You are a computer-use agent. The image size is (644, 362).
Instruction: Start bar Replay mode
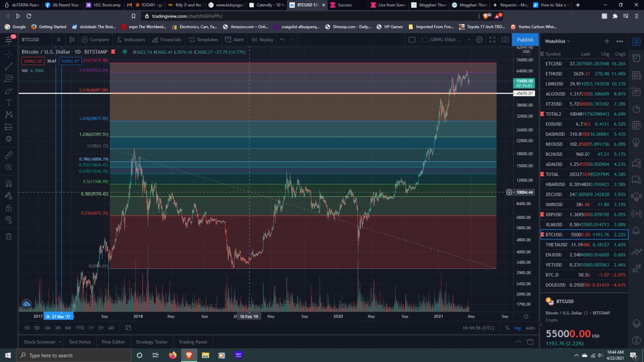(x=262, y=40)
